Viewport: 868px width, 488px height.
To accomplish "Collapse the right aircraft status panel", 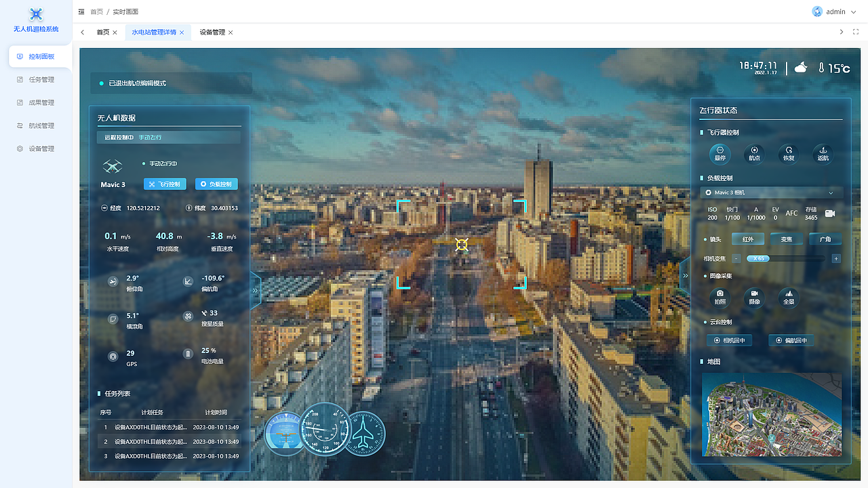I will coord(685,276).
